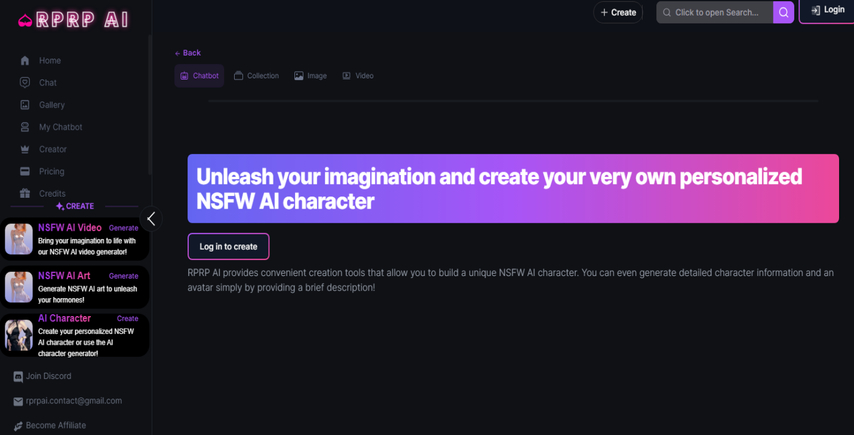Click the Gallery image icon
This screenshot has height=435, width=854.
click(x=25, y=105)
